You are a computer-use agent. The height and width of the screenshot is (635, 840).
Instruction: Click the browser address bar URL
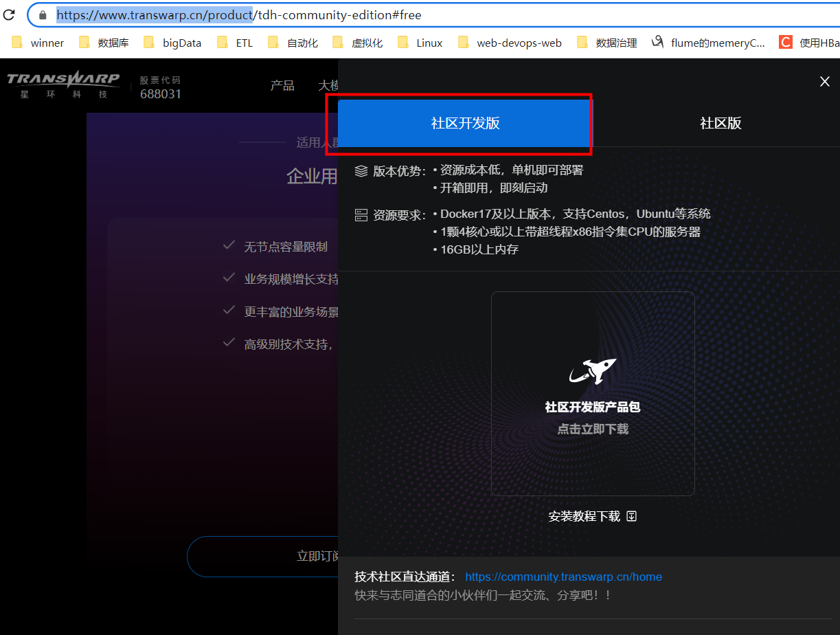coord(239,14)
